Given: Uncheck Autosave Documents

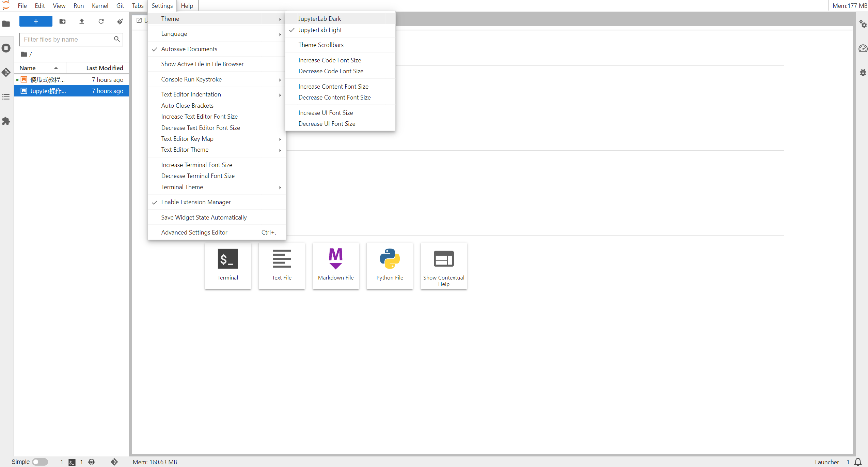Looking at the screenshot, I should pos(189,49).
